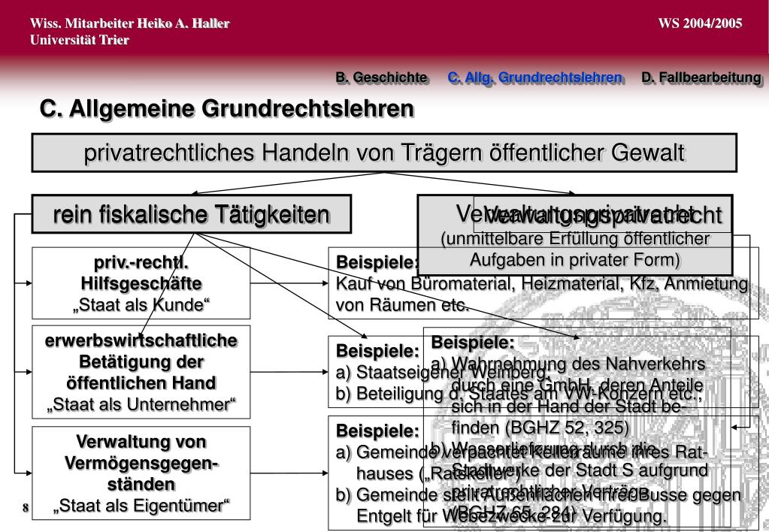Select the 'erwerbswirtschaftliche Betätigung der öffentlichen Hand' box
The width and height of the screenshot is (769, 532).
point(141,372)
